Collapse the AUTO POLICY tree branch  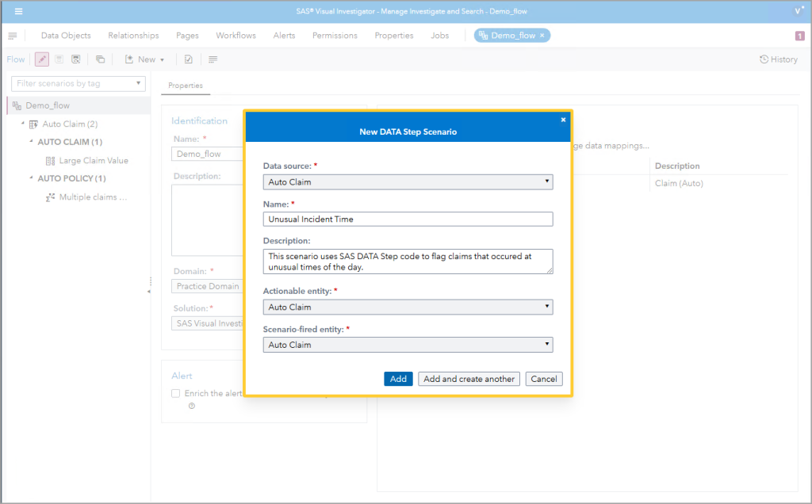[x=31, y=178]
